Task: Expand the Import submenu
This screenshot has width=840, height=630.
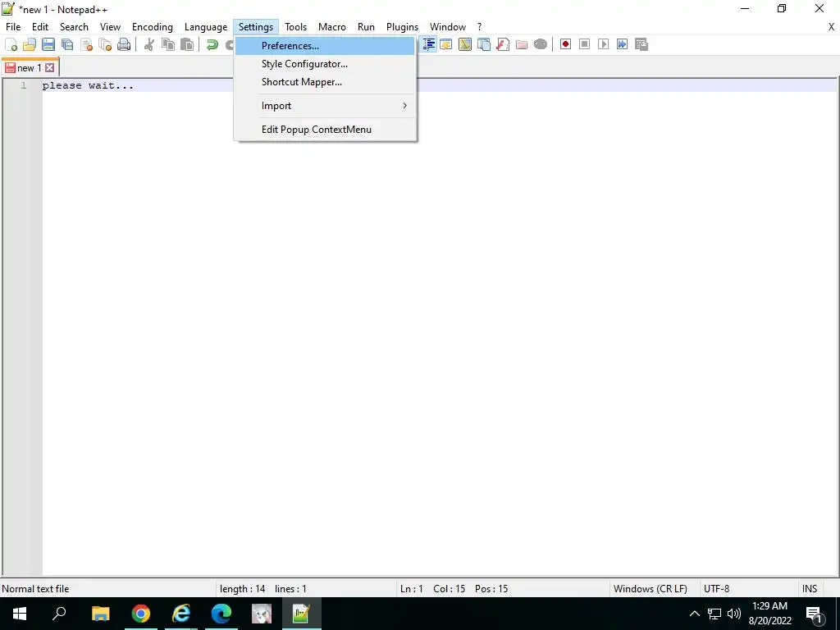Action: pyautogui.click(x=325, y=106)
